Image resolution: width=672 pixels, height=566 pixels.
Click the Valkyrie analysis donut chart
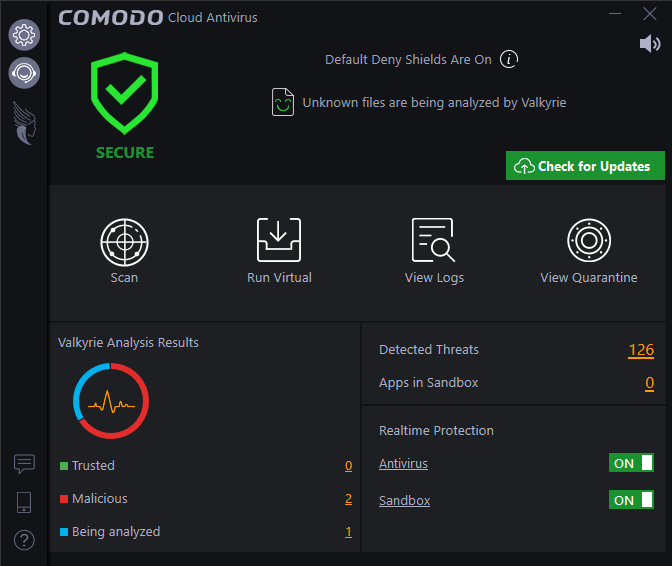pyautogui.click(x=111, y=402)
